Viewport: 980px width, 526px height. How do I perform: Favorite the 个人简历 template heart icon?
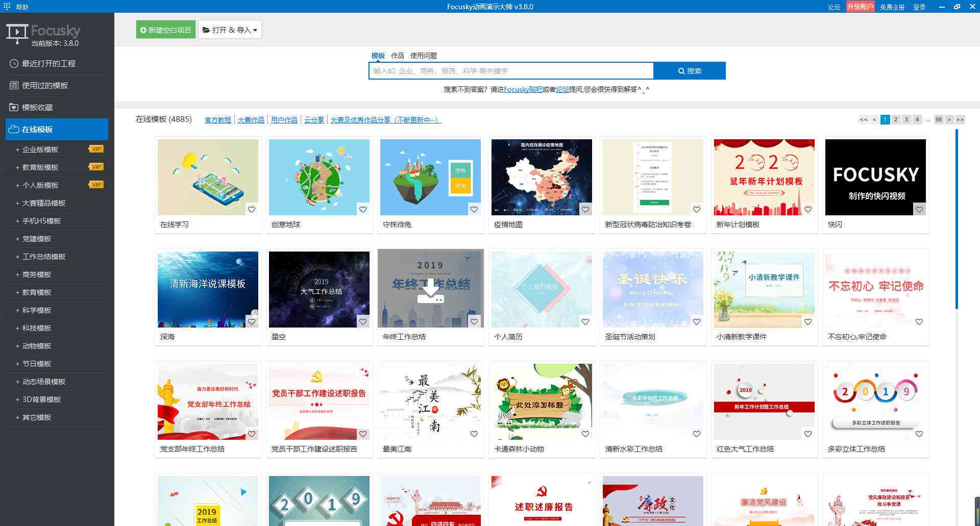point(585,321)
